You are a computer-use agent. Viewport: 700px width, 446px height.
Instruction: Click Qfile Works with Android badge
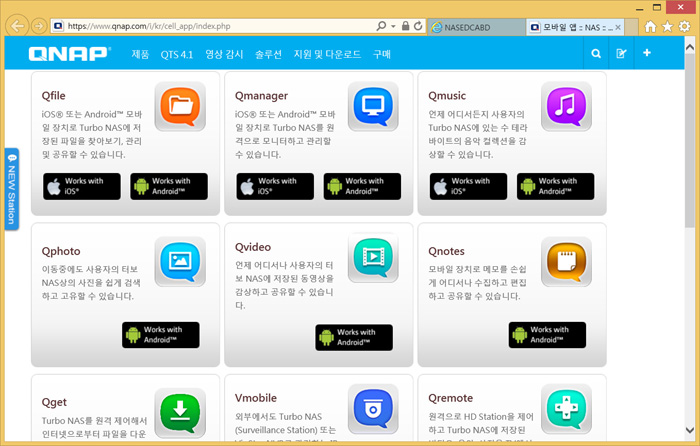(x=169, y=186)
